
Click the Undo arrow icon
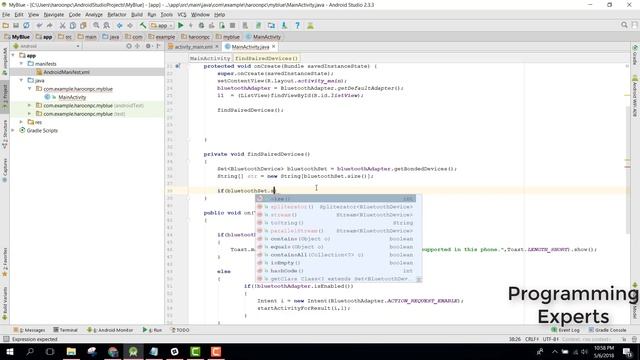[x=39, y=25]
